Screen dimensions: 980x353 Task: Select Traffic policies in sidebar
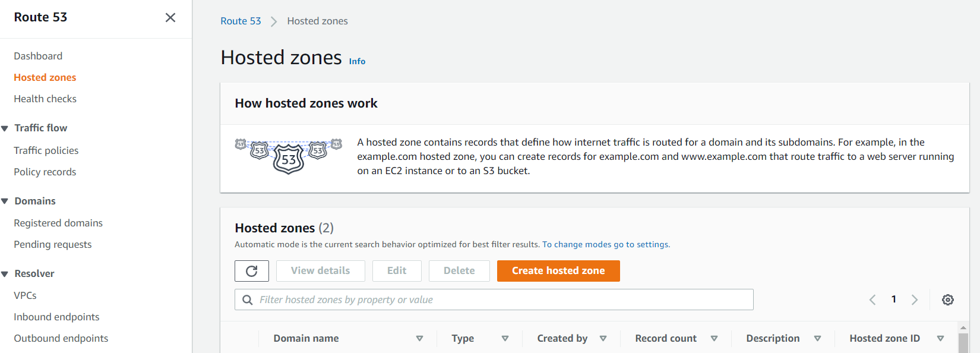click(x=46, y=150)
